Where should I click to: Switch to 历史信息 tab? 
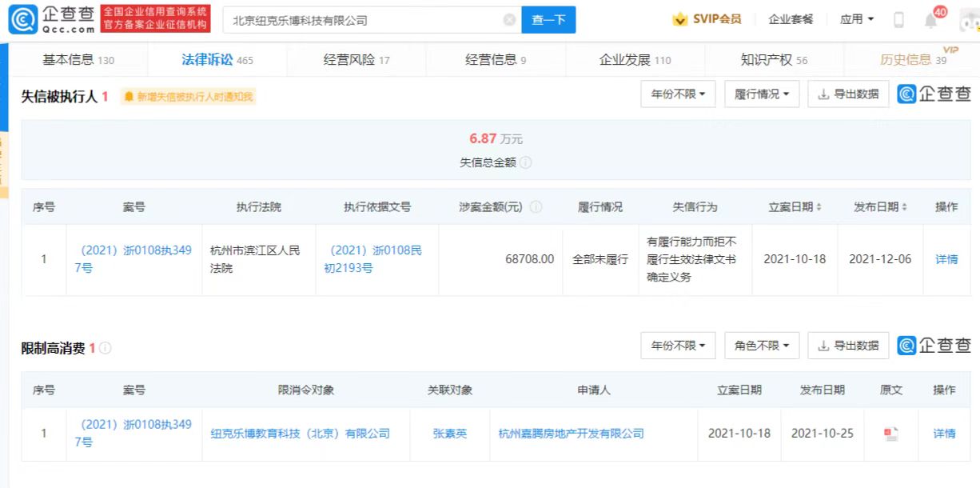pyautogui.click(x=914, y=60)
